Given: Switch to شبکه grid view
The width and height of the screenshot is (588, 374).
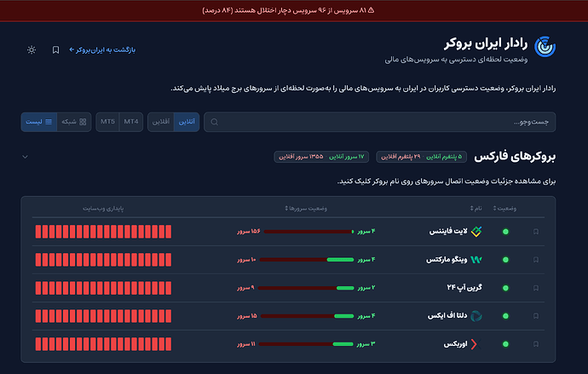Looking at the screenshot, I should point(74,122).
